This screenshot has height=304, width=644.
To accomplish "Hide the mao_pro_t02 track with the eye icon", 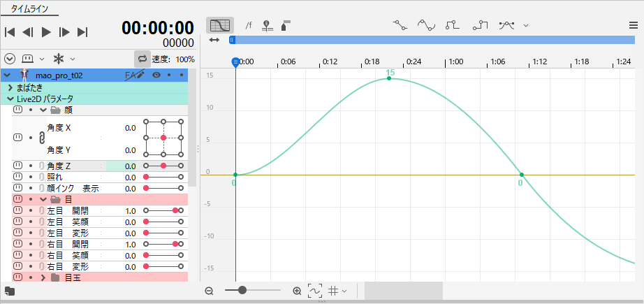I will tap(156, 75).
